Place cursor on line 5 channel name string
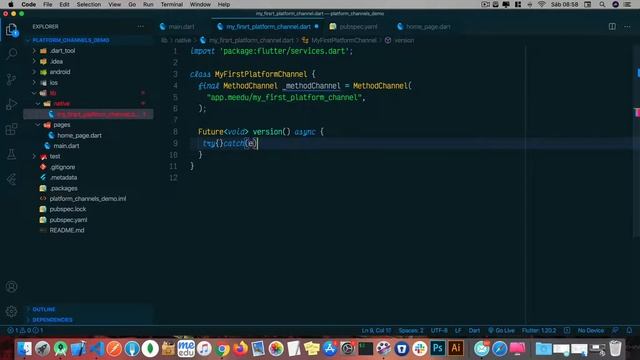Image resolution: width=640 pixels, height=360 pixels. 284,97
